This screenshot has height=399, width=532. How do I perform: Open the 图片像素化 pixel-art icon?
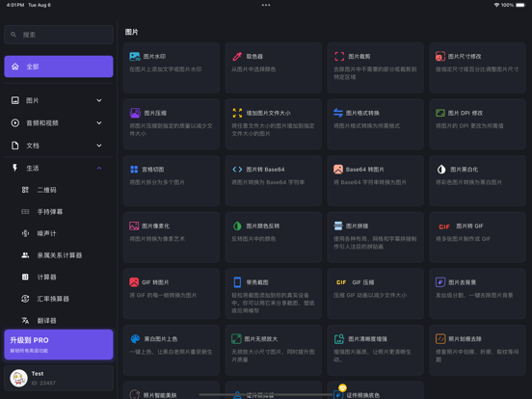pos(134,226)
